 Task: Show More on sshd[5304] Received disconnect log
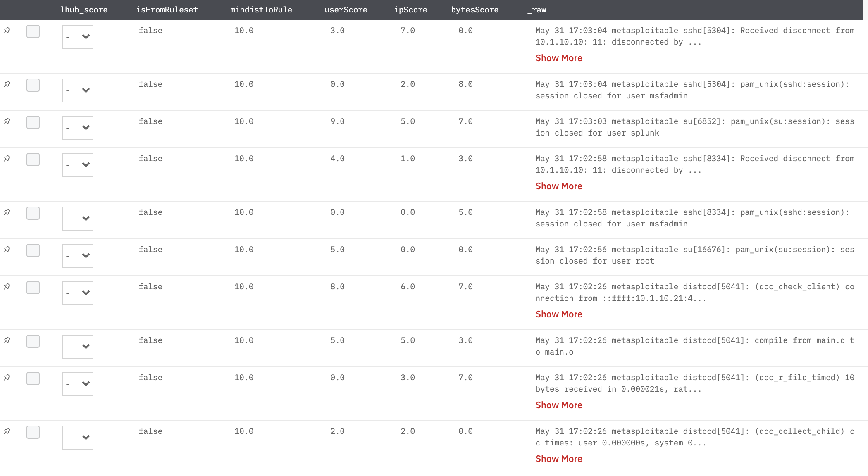coord(559,58)
